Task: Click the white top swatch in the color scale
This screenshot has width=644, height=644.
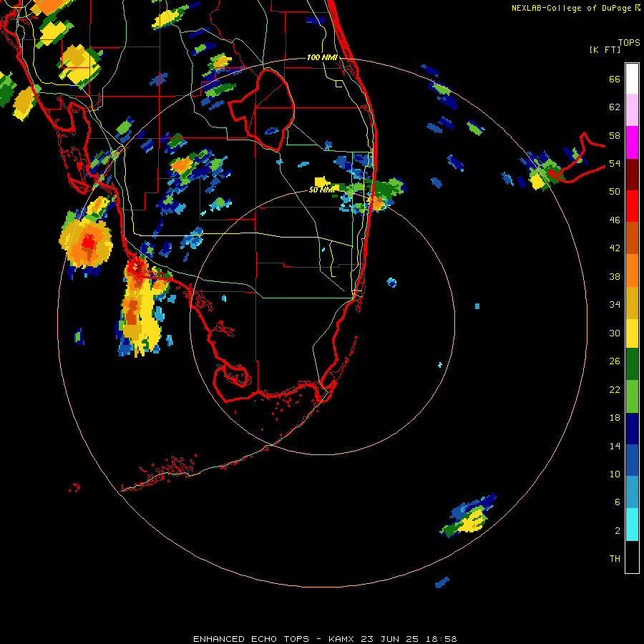Action: [632, 79]
